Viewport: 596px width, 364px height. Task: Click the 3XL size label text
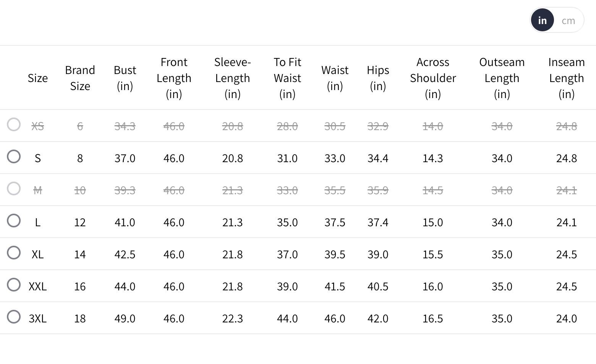tap(37, 319)
